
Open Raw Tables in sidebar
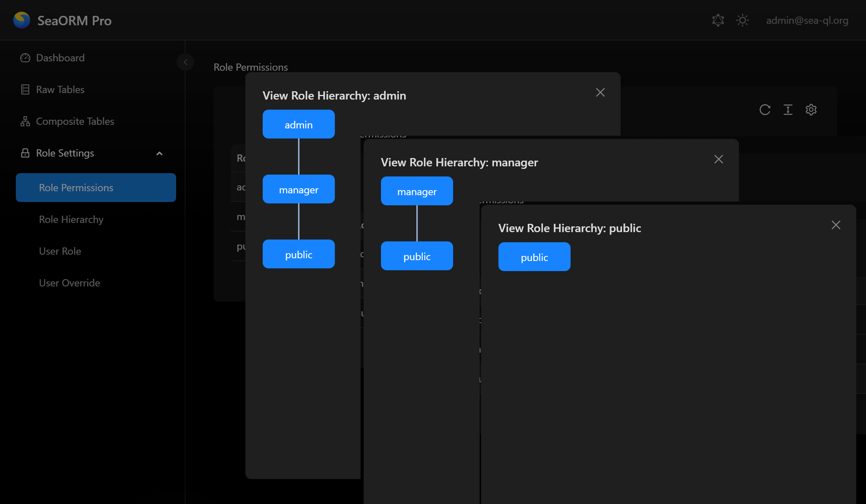tap(60, 90)
